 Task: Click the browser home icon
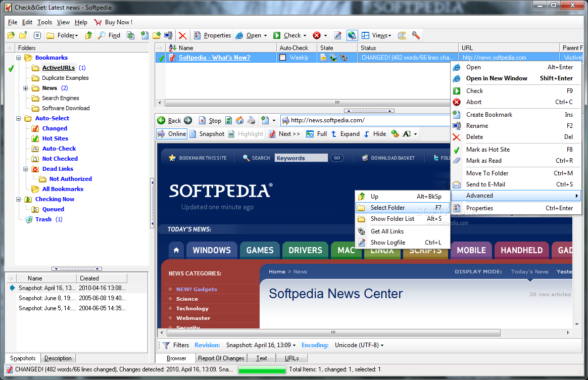click(239, 120)
